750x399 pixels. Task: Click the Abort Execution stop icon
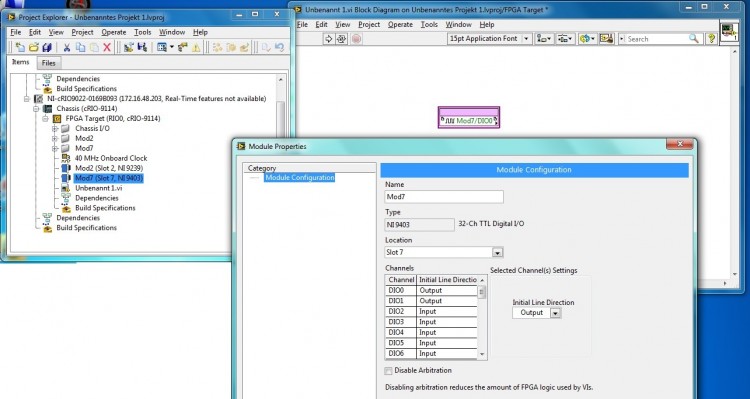(x=356, y=39)
